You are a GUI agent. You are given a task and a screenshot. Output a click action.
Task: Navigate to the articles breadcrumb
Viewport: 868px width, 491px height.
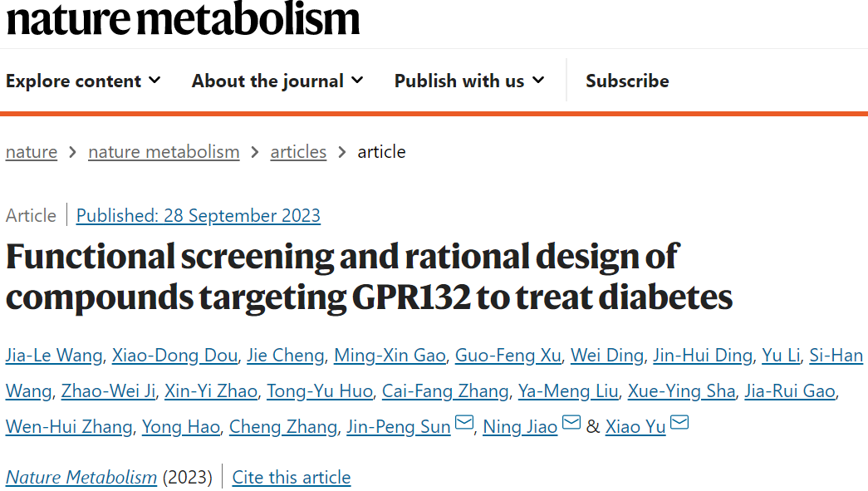(298, 152)
